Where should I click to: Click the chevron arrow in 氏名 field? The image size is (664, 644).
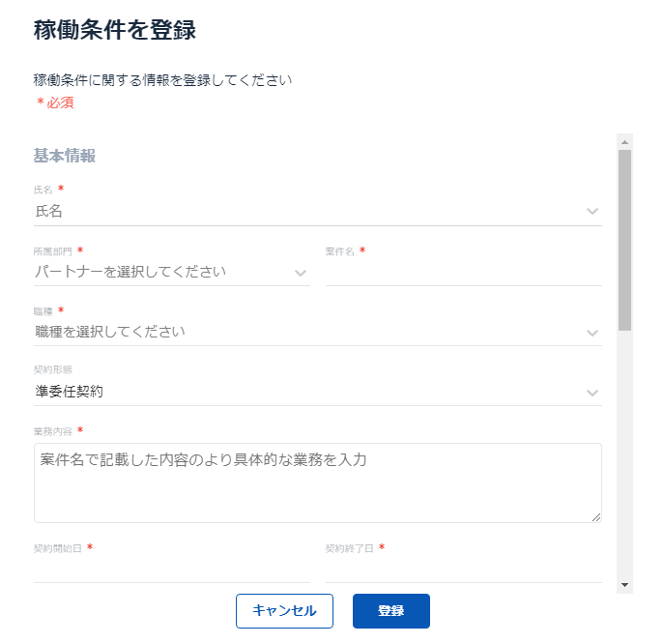point(592,212)
